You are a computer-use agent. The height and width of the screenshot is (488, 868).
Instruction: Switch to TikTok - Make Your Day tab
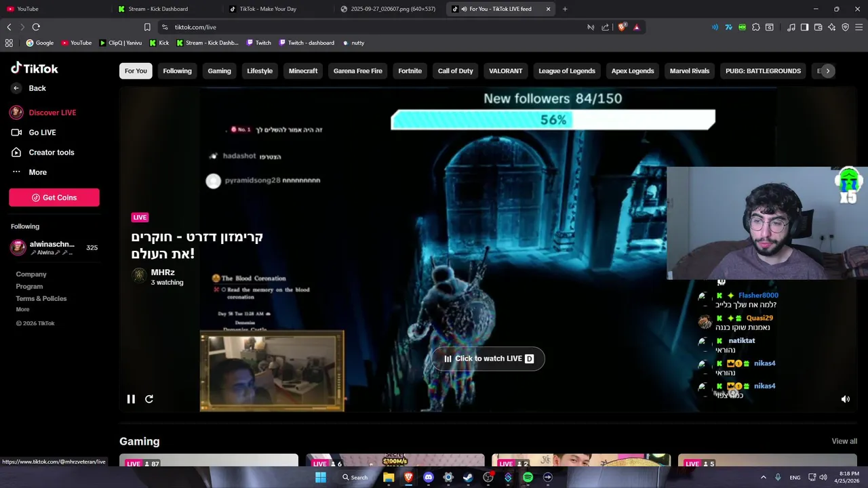pos(278,9)
